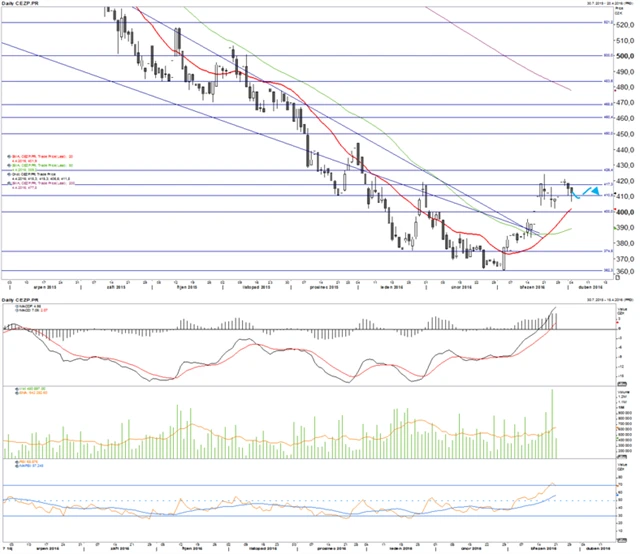Click the top 'Daily CEZP.PR' chart title
This screenshot has height=554, width=640.
(20, 3)
